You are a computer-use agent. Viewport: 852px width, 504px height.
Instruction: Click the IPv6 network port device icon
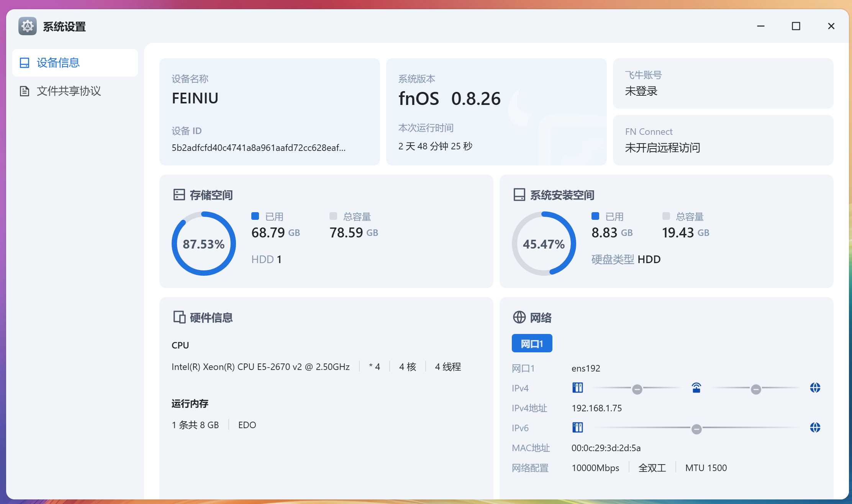[x=577, y=427]
